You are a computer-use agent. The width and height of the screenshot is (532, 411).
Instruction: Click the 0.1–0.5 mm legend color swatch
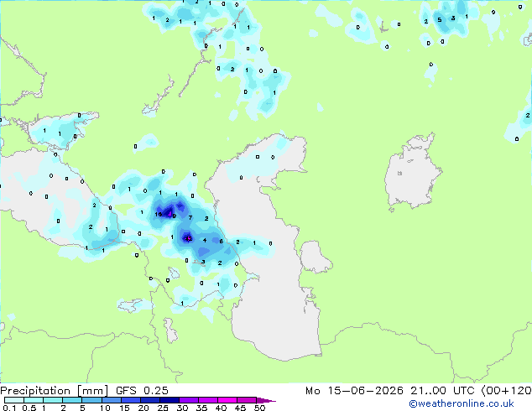14,400
